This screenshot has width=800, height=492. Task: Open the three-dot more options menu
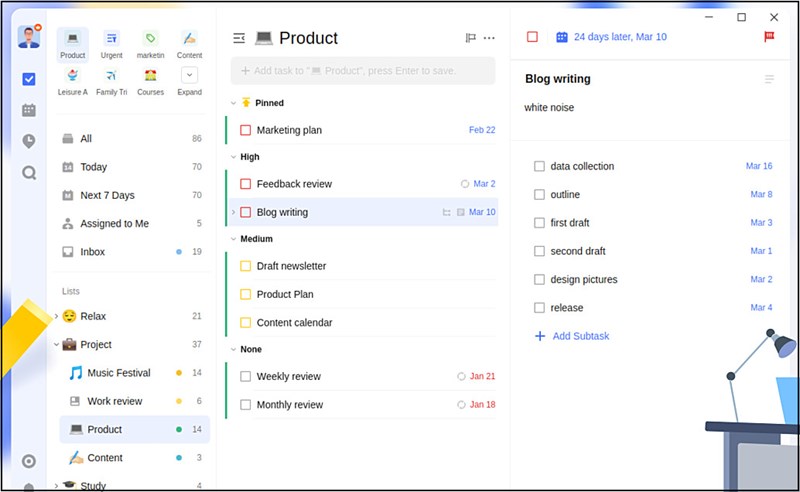(489, 38)
